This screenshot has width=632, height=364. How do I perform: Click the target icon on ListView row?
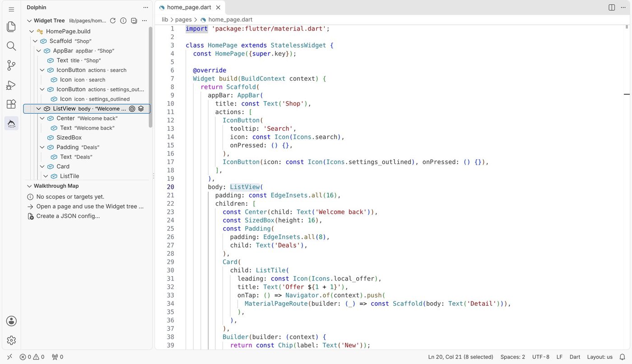tap(132, 109)
